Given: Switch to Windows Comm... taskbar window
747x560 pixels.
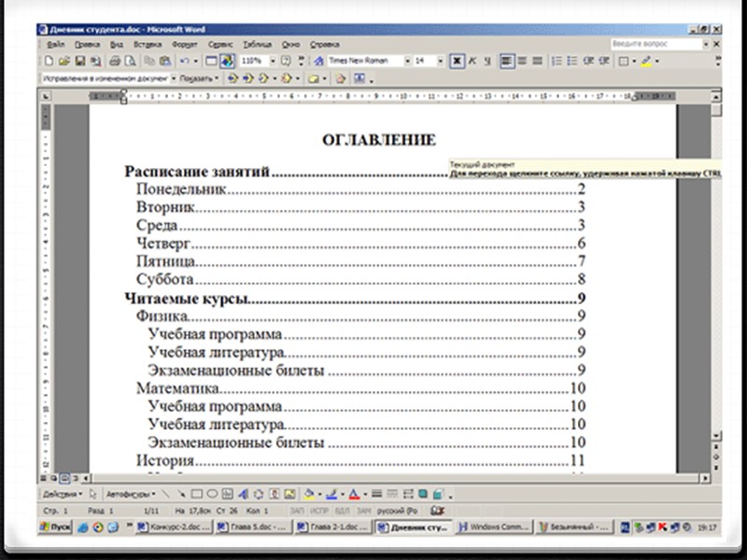Looking at the screenshot, I should tap(493, 527).
